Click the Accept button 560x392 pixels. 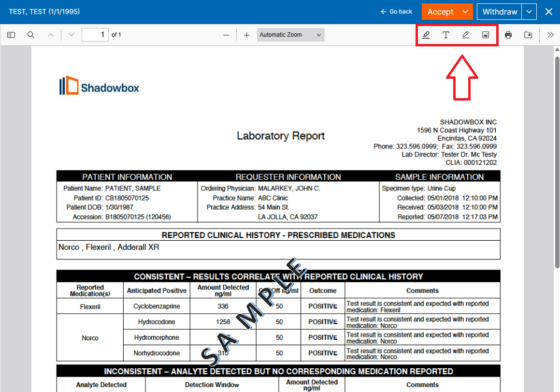tap(440, 12)
